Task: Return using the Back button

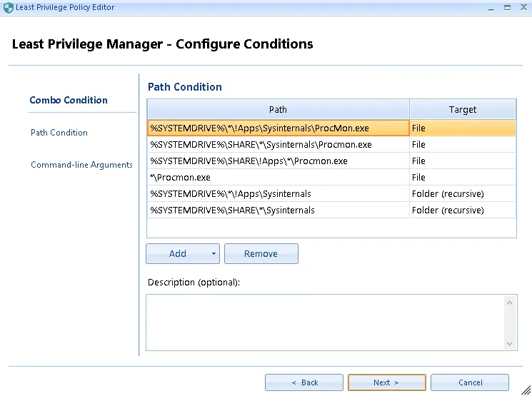Action: (303, 382)
